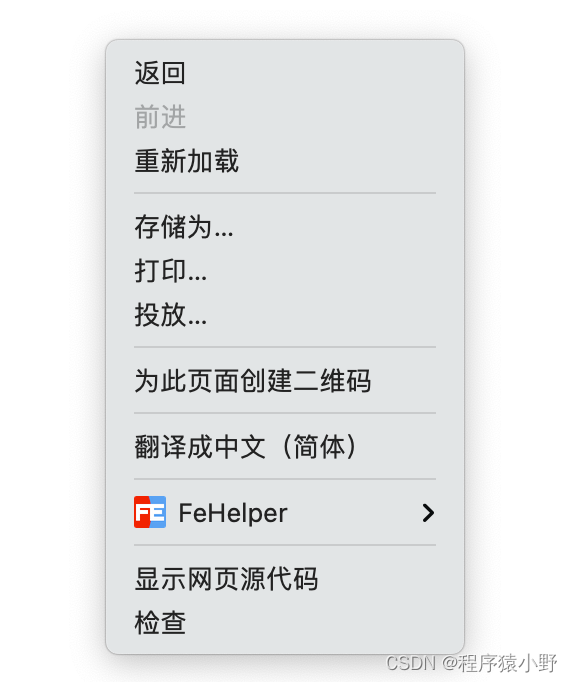Expand the FeHelper submenu arrow
The width and height of the screenshot is (572, 682).
pyautogui.click(x=428, y=513)
